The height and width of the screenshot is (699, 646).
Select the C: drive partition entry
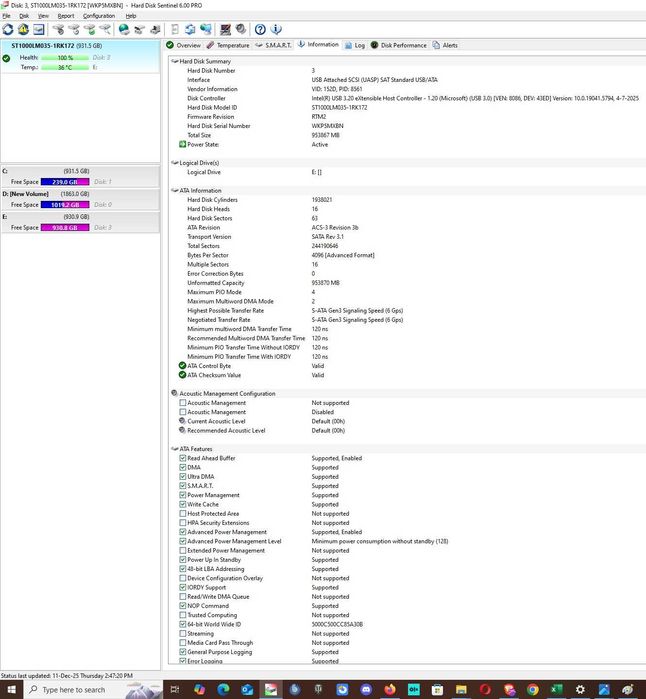click(80, 177)
